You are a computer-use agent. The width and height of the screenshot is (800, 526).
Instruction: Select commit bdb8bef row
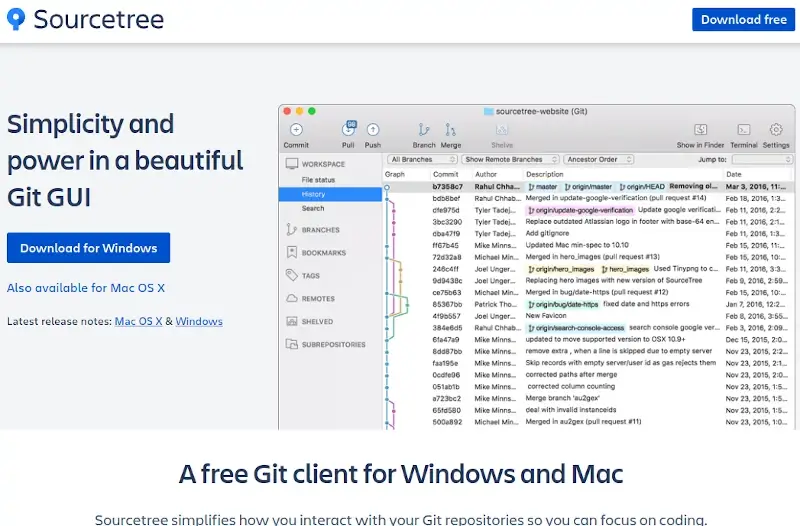click(588, 198)
